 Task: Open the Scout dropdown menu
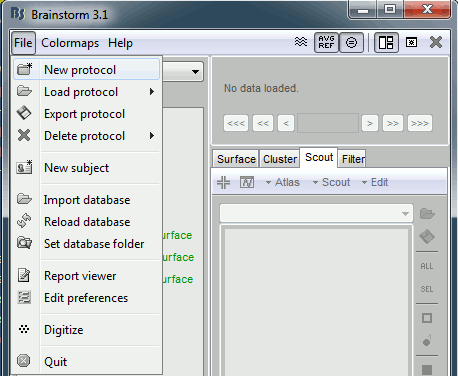(331, 182)
